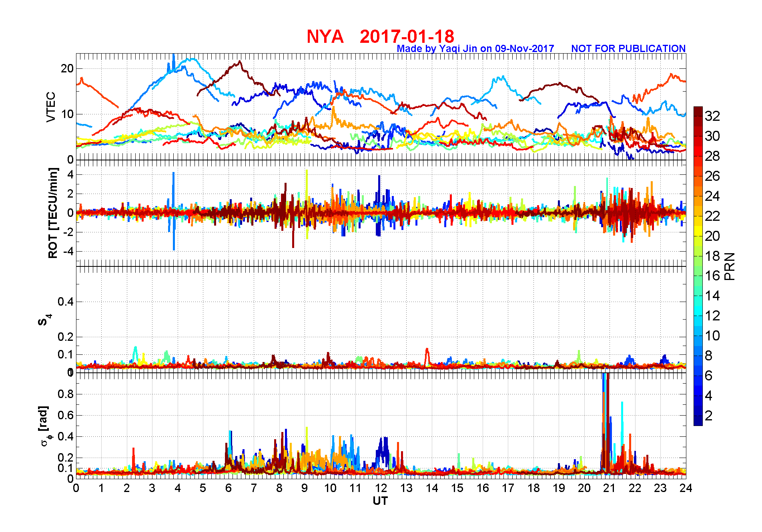Click the plot title 'NYA 2017-01-18'
762x532 pixels.
(380, 36)
